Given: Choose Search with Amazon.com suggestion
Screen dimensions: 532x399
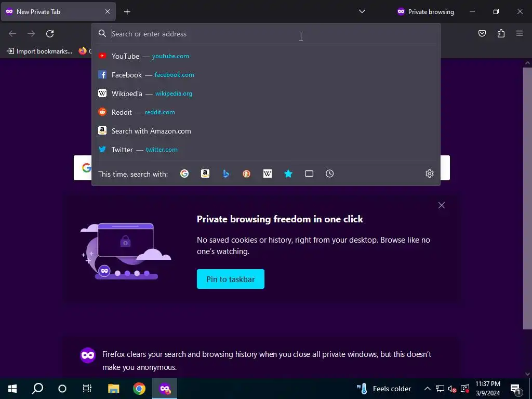Looking at the screenshot, I should click(265, 131).
